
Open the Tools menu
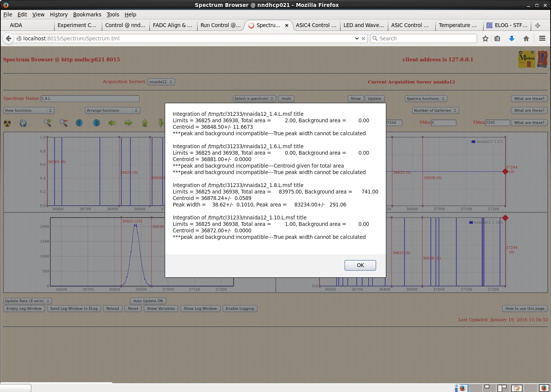point(113,14)
